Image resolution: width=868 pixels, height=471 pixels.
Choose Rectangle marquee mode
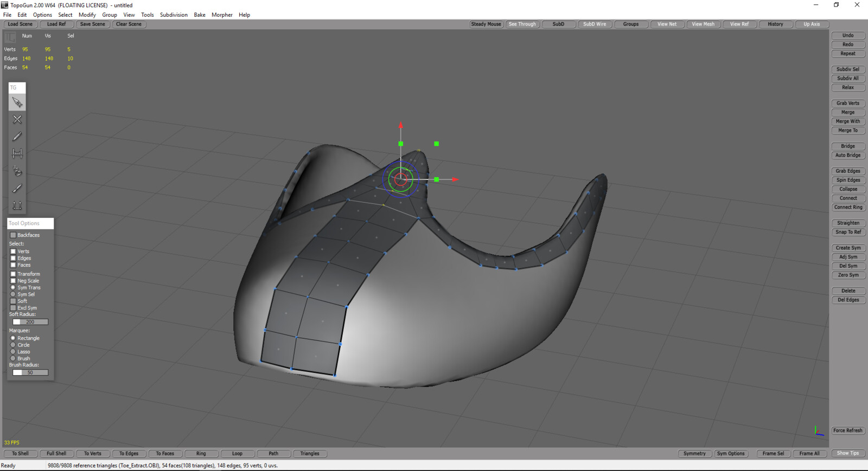pyautogui.click(x=13, y=338)
